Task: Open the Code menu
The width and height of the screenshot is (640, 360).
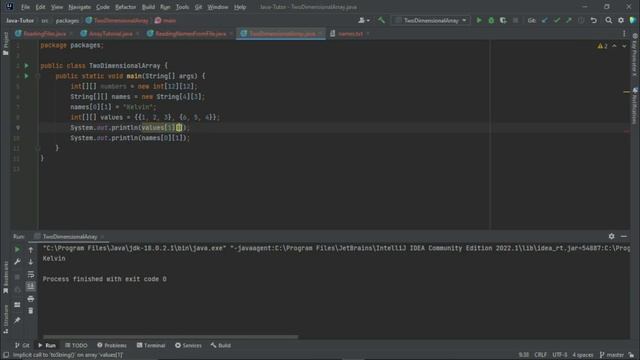Action: (103, 7)
